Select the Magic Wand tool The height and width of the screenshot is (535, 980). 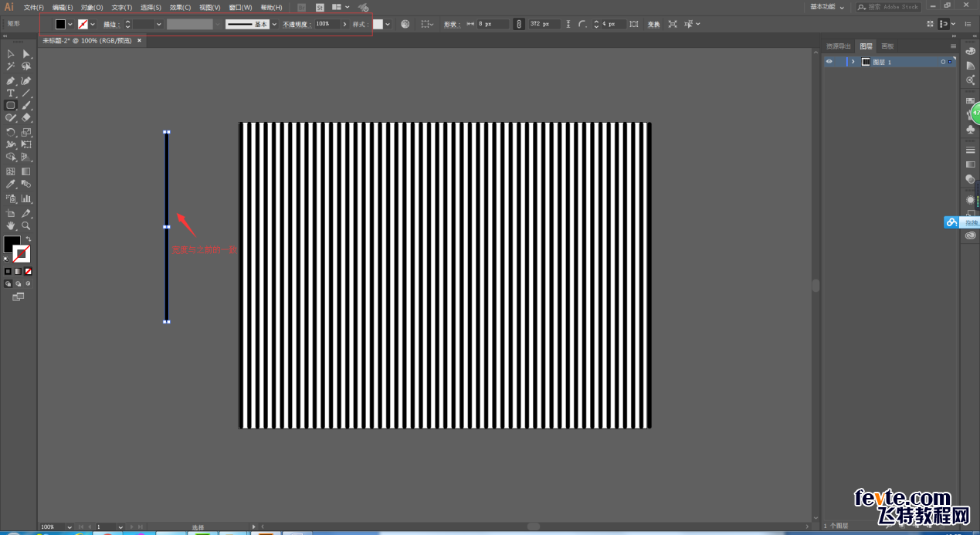11,67
